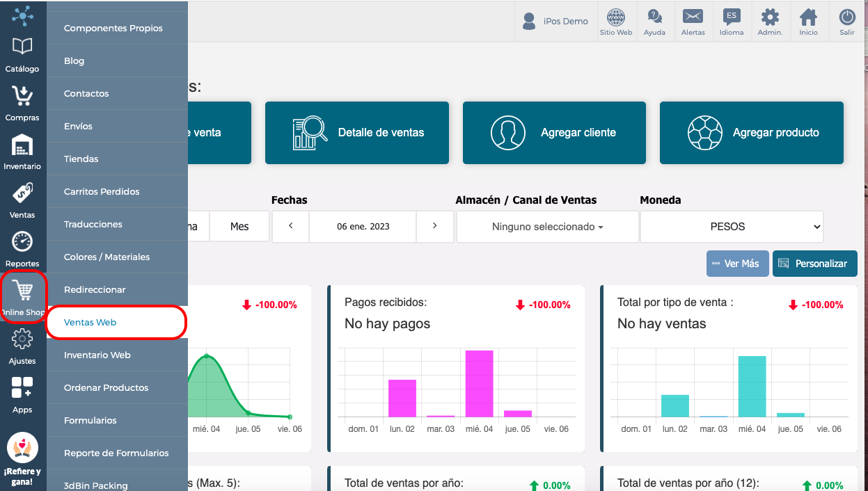The height and width of the screenshot is (491, 868).
Task: Click the Ver Más button
Action: (737, 264)
